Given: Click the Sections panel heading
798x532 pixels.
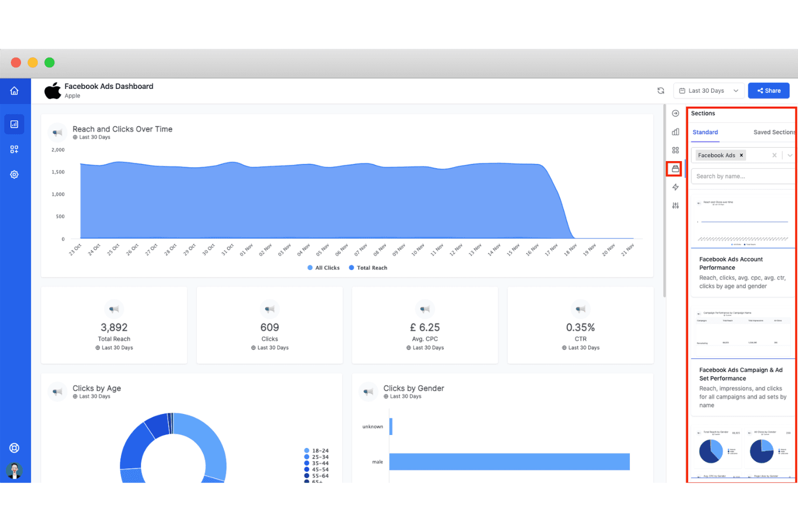Looking at the screenshot, I should (703, 113).
